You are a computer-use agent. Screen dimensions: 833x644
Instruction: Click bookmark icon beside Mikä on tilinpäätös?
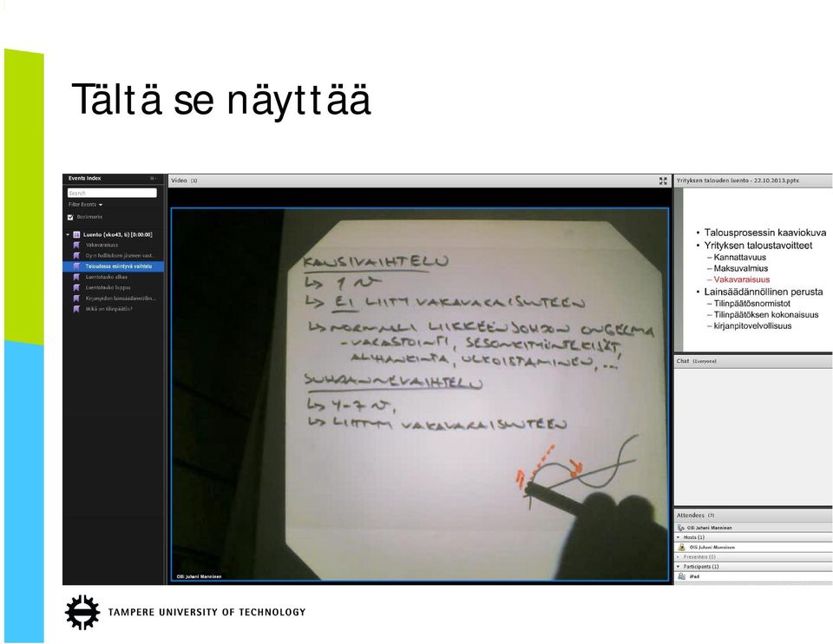click(x=76, y=309)
